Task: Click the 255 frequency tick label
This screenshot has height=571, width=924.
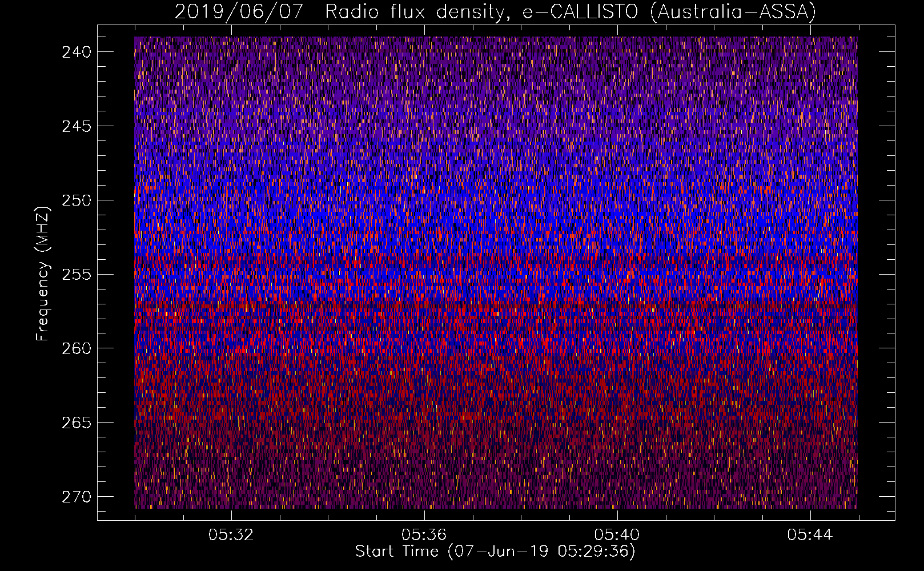Action: (77, 274)
